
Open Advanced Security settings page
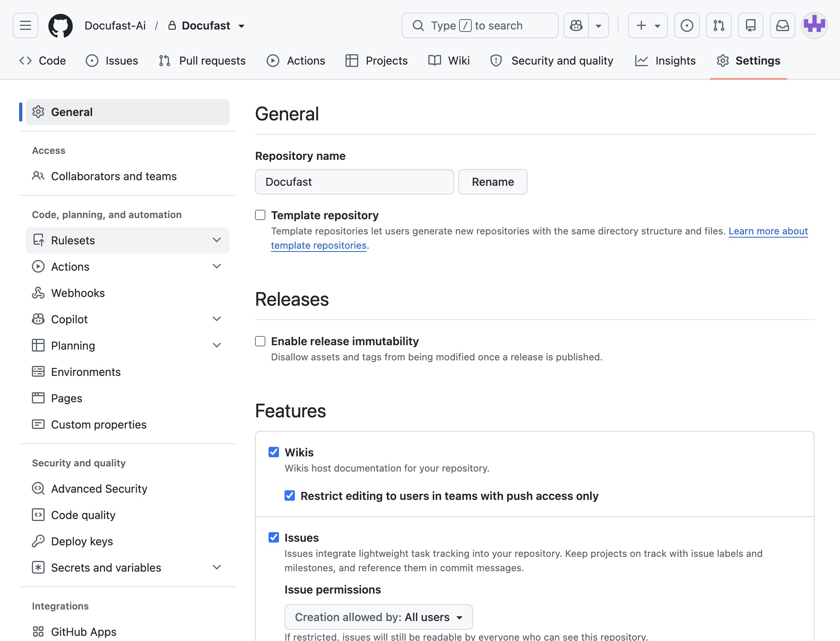click(128, 489)
